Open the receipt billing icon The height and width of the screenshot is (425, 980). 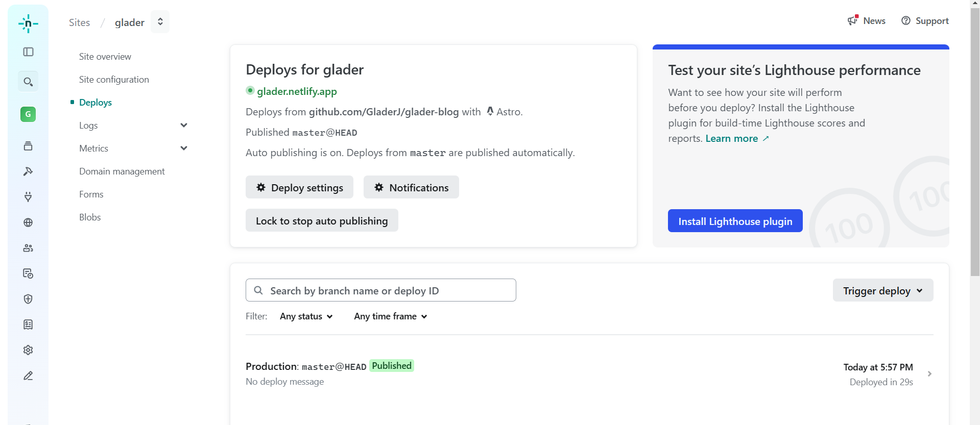pos(28,324)
